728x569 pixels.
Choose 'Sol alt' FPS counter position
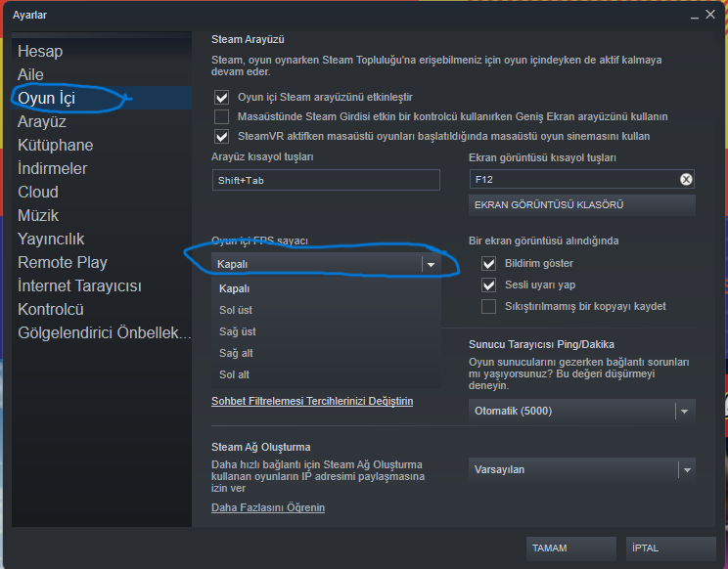(x=326, y=374)
